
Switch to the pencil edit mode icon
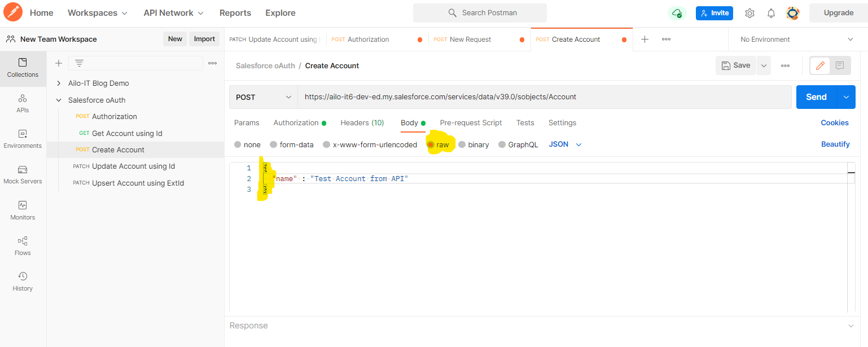(820, 65)
